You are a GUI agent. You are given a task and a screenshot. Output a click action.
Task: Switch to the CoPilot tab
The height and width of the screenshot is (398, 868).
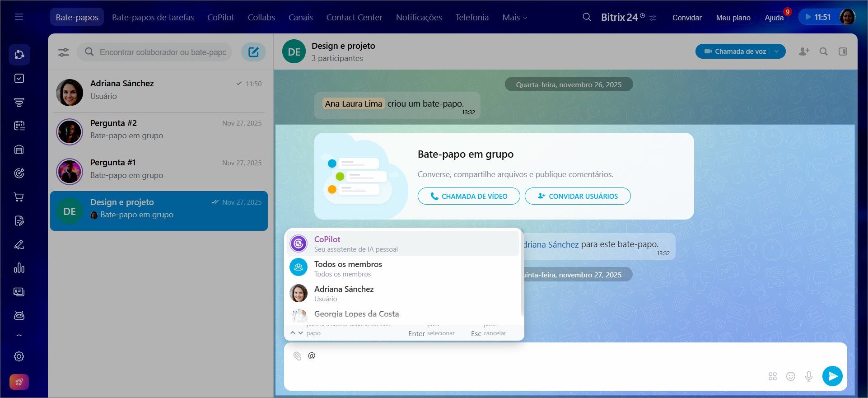pos(220,17)
